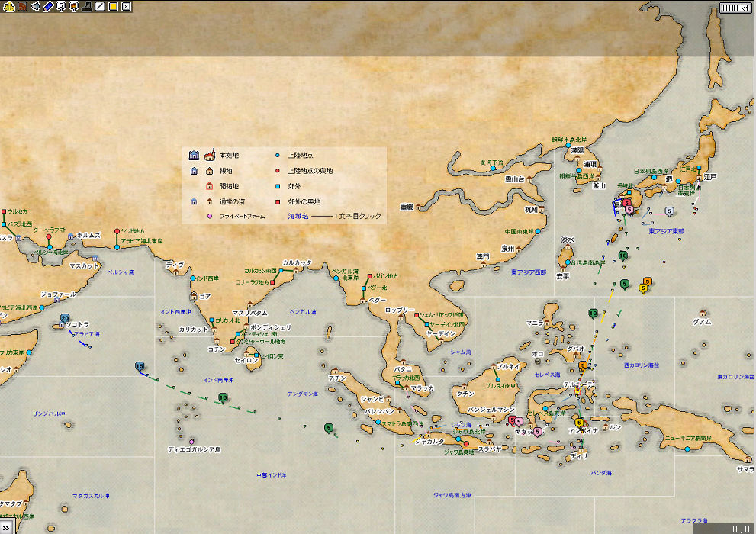The width and height of the screenshot is (756, 534).
Task: Click the cyan アラビア海北東岸 landing point
Action: coord(117,247)
